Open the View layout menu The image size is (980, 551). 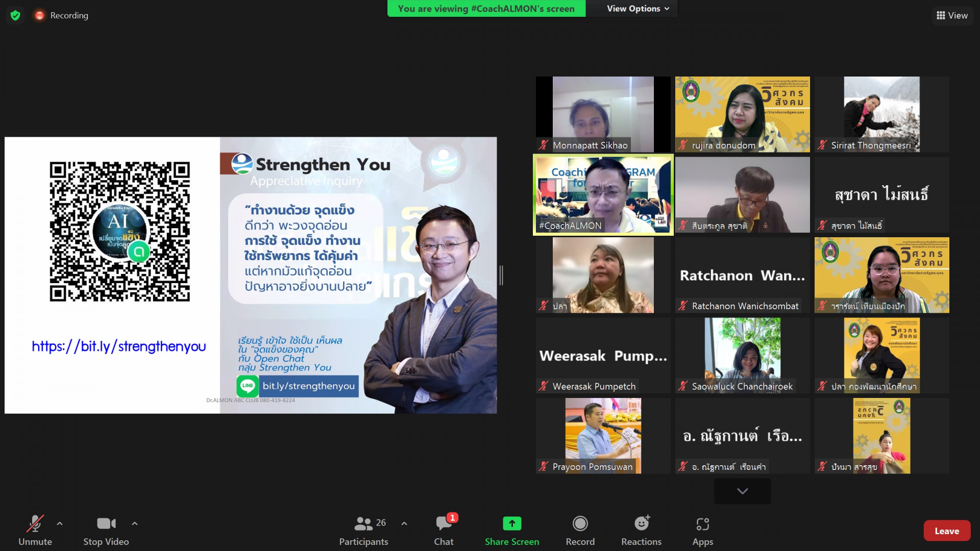point(952,15)
